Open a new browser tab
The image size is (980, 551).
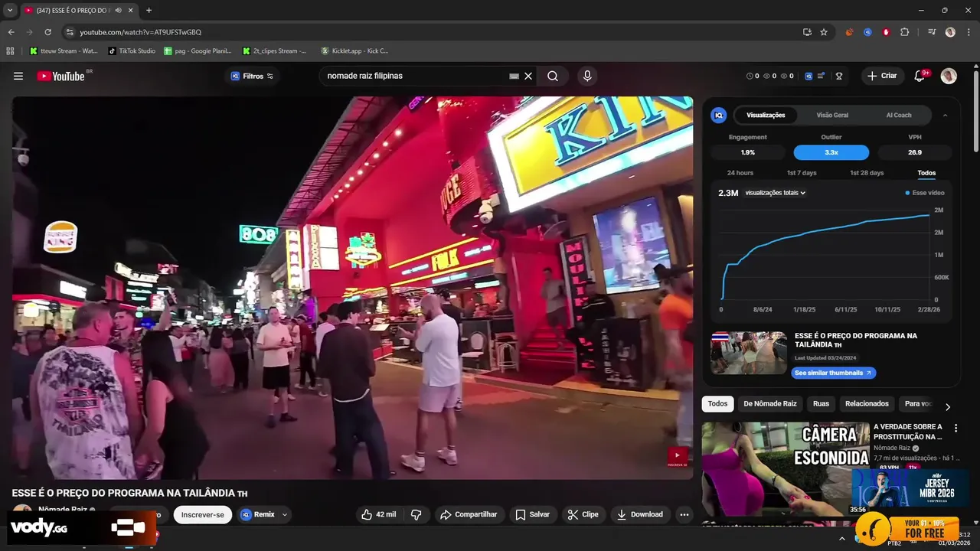[149, 10]
